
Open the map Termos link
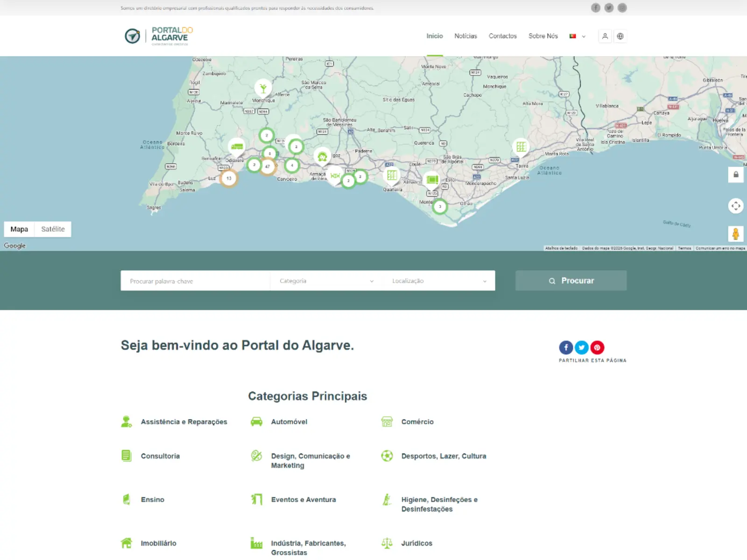(x=684, y=248)
